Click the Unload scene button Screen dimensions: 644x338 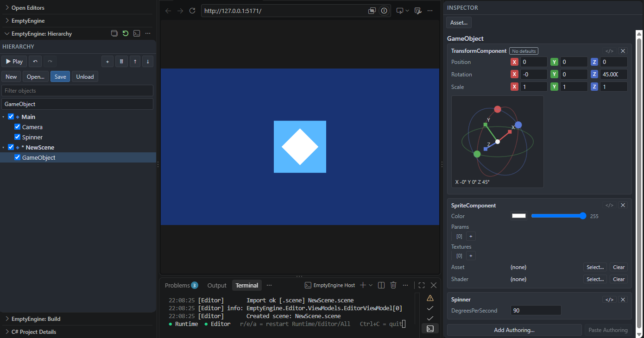click(85, 76)
